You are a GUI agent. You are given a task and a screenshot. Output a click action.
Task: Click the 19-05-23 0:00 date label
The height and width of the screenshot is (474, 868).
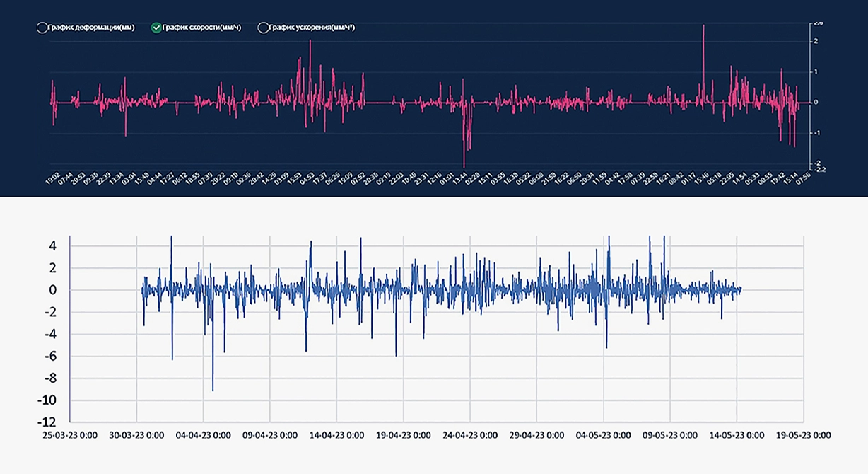803,434
